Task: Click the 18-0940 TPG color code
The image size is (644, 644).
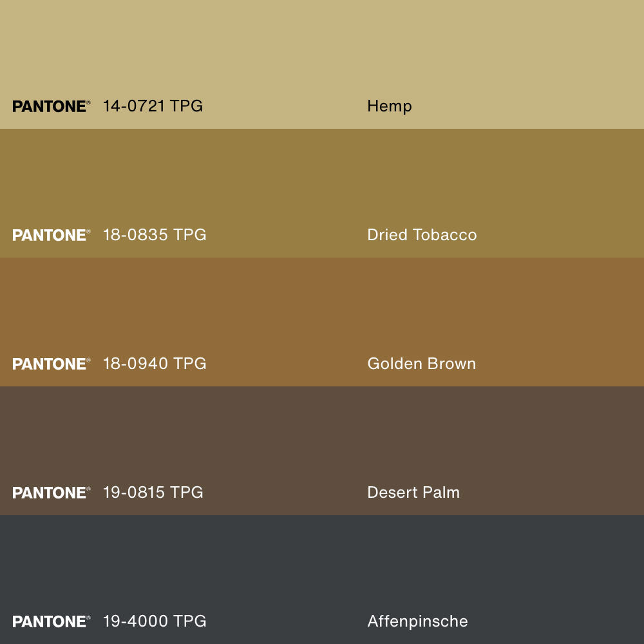Action: point(155,364)
